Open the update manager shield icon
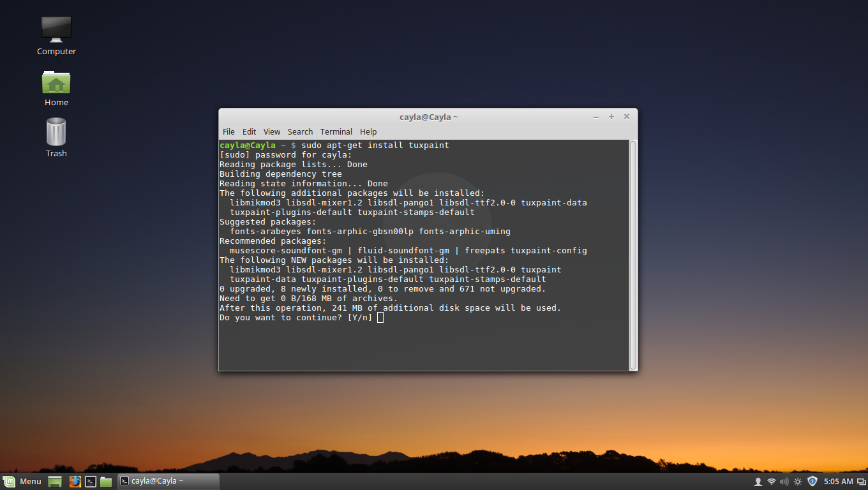Image resolution: width=868 pixels, height=490 pixels. point(812,481)
